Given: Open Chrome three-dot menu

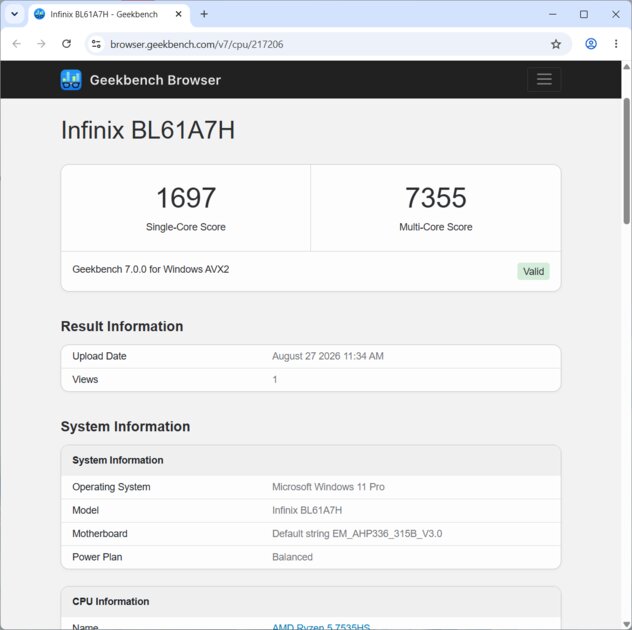Looking at the screenshot, I should [616, 44].
